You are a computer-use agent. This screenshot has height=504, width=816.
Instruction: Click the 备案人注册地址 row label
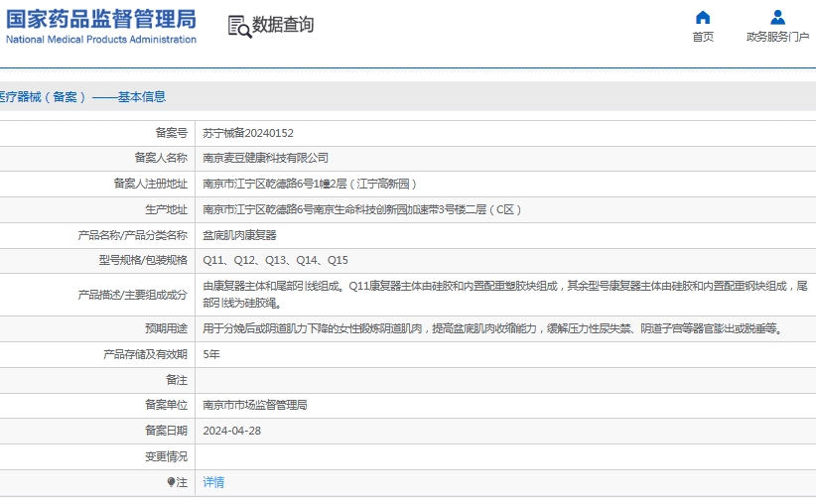point(151,184)
